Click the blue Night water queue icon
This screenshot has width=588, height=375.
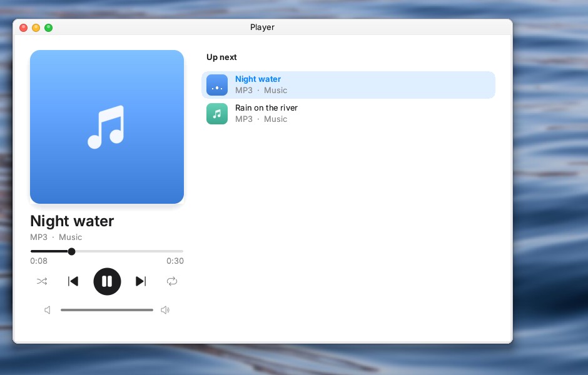[x=217, y=85]
